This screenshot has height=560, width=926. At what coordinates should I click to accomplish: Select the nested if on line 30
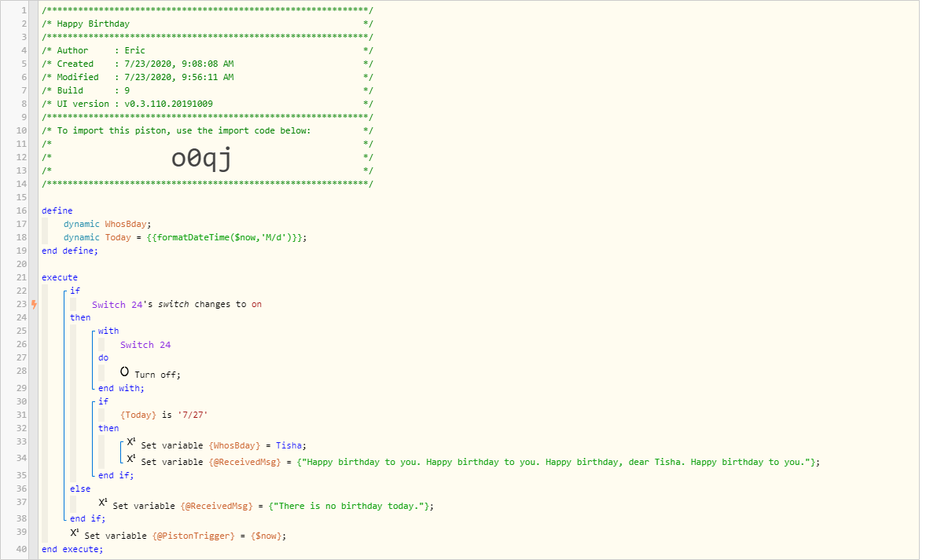(x=103, y=401)
